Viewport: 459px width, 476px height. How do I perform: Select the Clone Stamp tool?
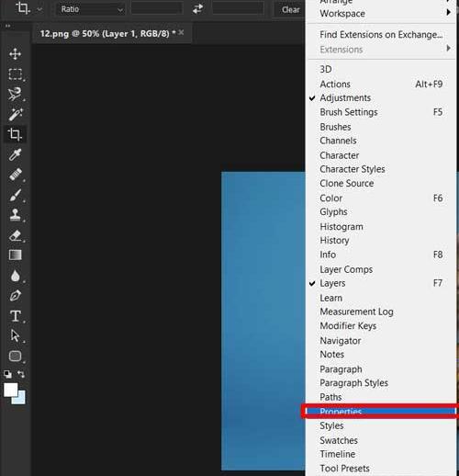pyautogui.click(x=15, y=215)
